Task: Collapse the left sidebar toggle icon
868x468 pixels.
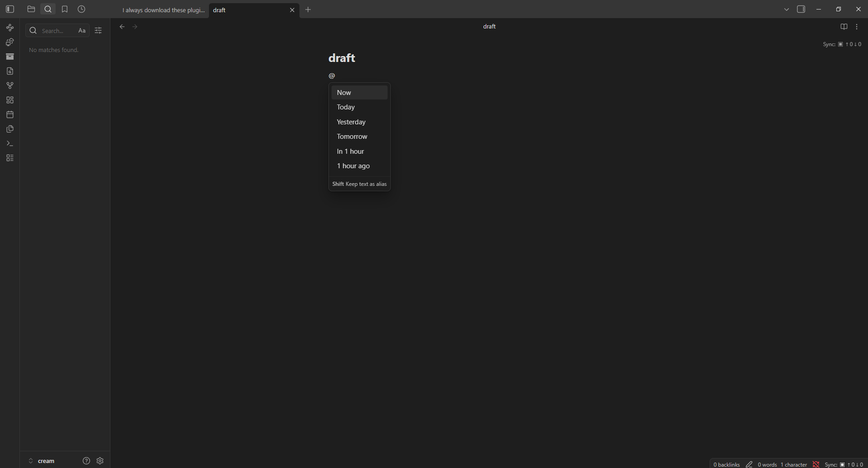Action: (x=9, y=9)
